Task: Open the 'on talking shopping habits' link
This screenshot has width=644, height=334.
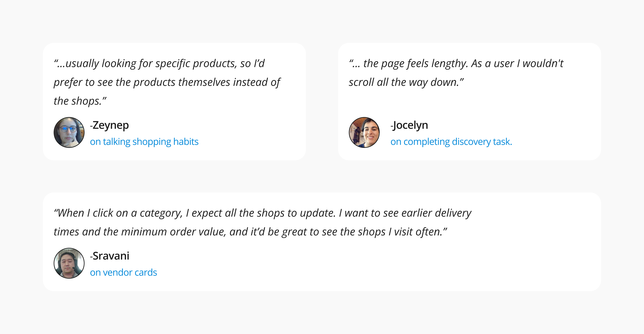Action: coord(144,142)
